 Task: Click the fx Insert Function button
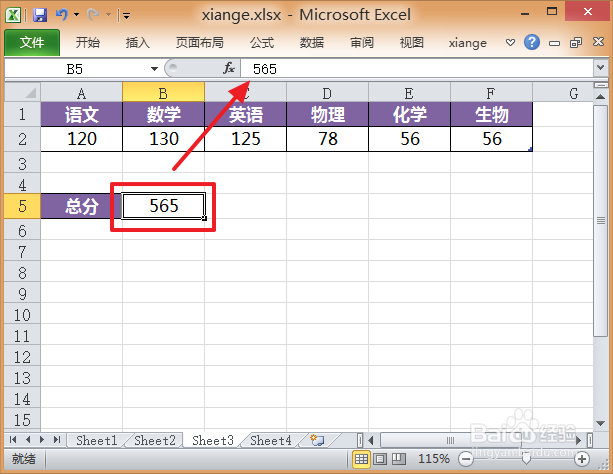coord(229,68)
